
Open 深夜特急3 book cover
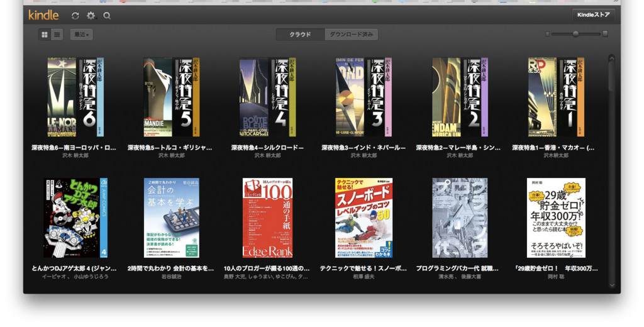tap(364, 97)
